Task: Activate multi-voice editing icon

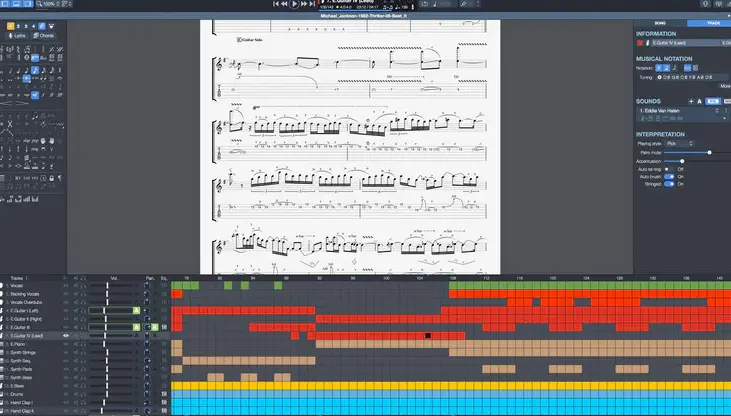Action: [x=41, y=26]
